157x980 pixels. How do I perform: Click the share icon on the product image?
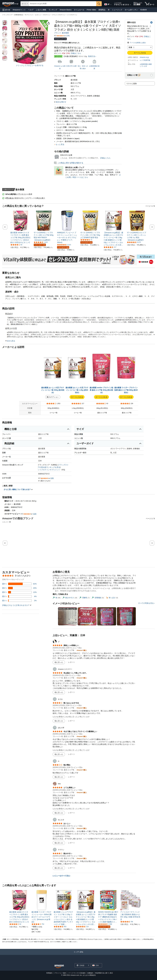[49, 23]
